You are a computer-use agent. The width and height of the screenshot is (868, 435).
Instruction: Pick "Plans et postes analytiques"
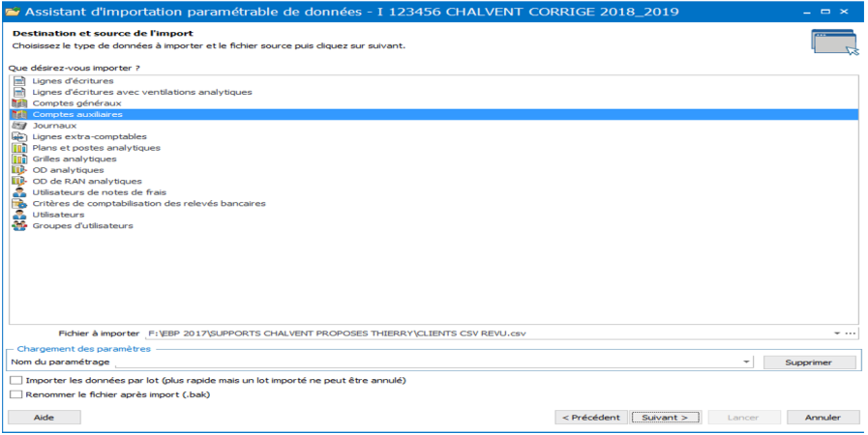coord(97,148)
